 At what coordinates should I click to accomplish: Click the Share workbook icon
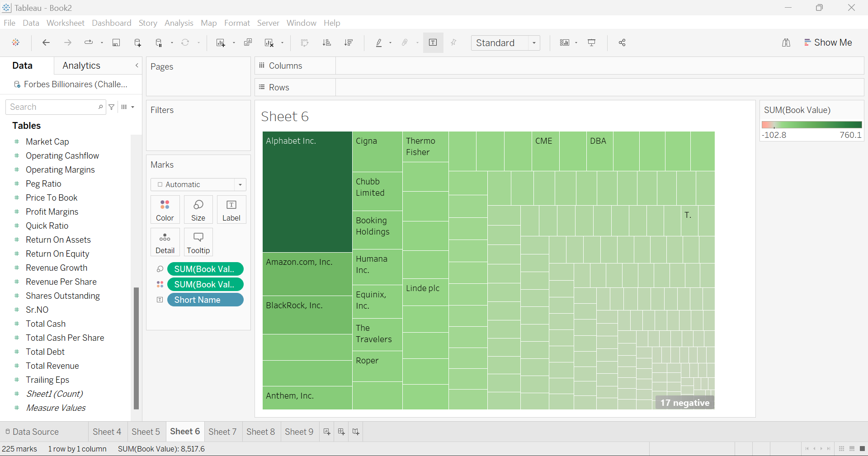pos(622,42)
